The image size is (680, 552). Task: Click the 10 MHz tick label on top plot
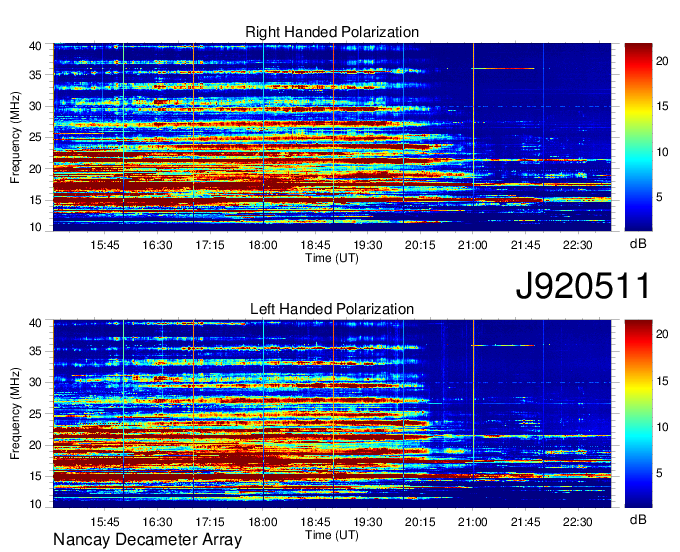[x=36, y=227]
